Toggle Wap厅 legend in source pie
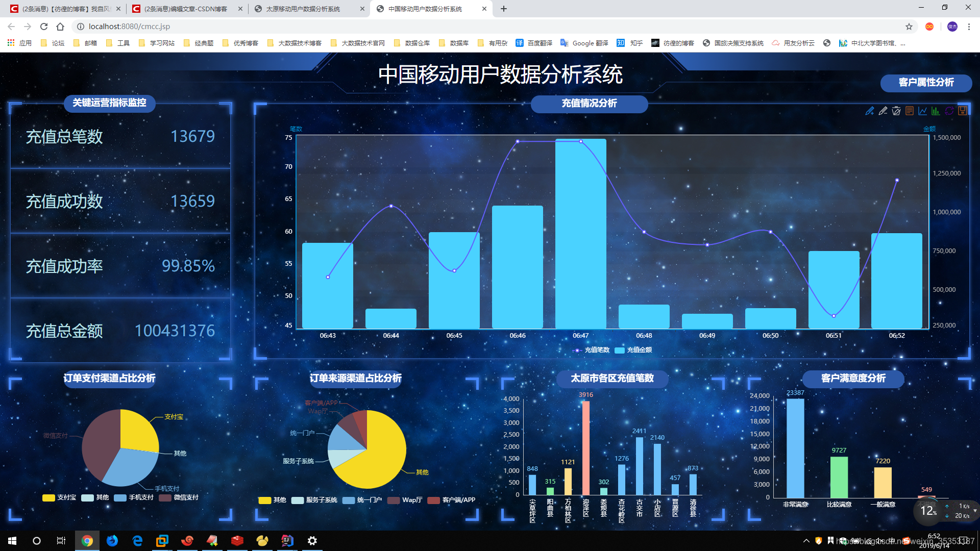Viewport: 980px width, 551px height. point(405,500)
